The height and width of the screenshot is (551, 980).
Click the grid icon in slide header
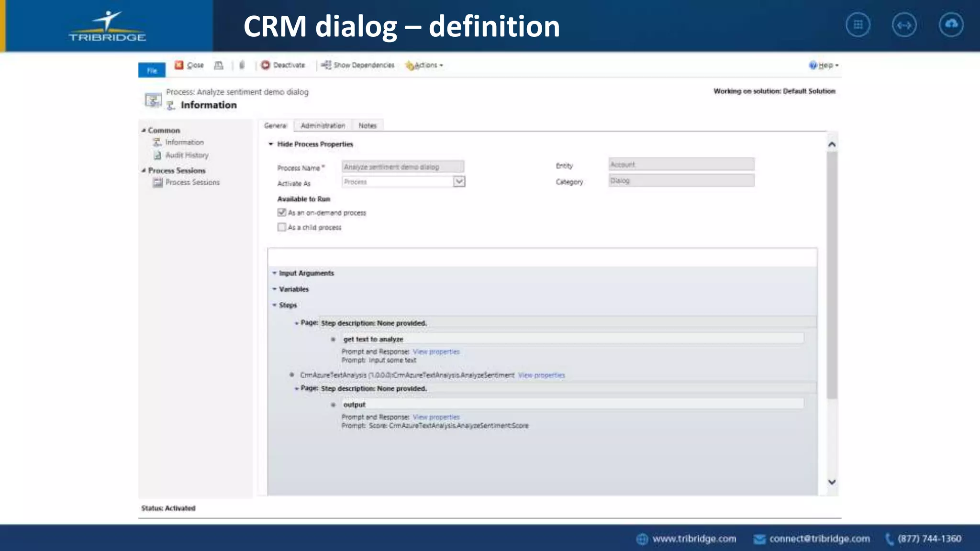tap(858, 25)
